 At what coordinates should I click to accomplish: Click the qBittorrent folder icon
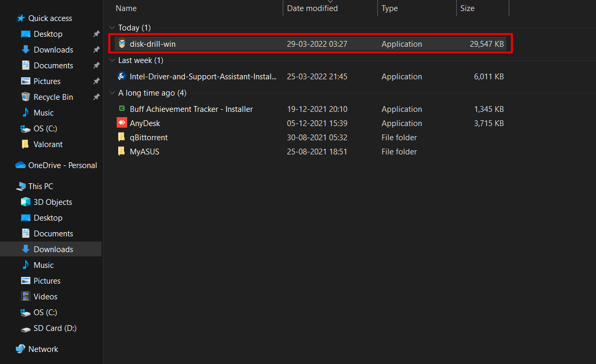click(121, 137)
